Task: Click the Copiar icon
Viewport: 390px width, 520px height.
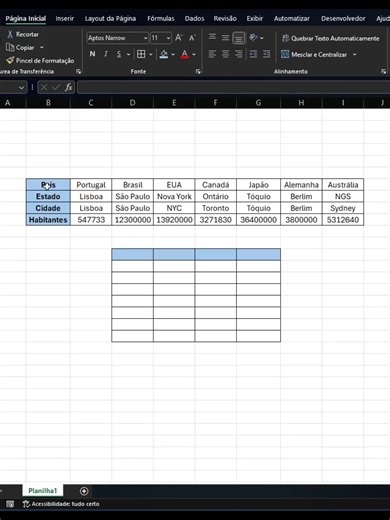Action: point(10,47)
